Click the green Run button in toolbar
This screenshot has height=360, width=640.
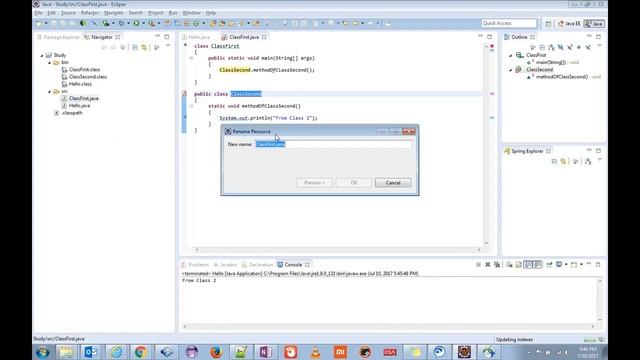pos(136,23)
